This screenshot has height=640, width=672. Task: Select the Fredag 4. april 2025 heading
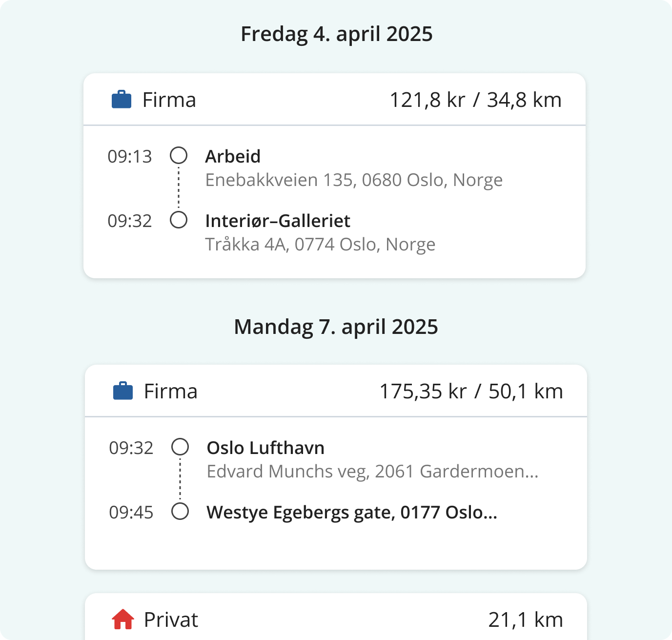click(337, 34)
